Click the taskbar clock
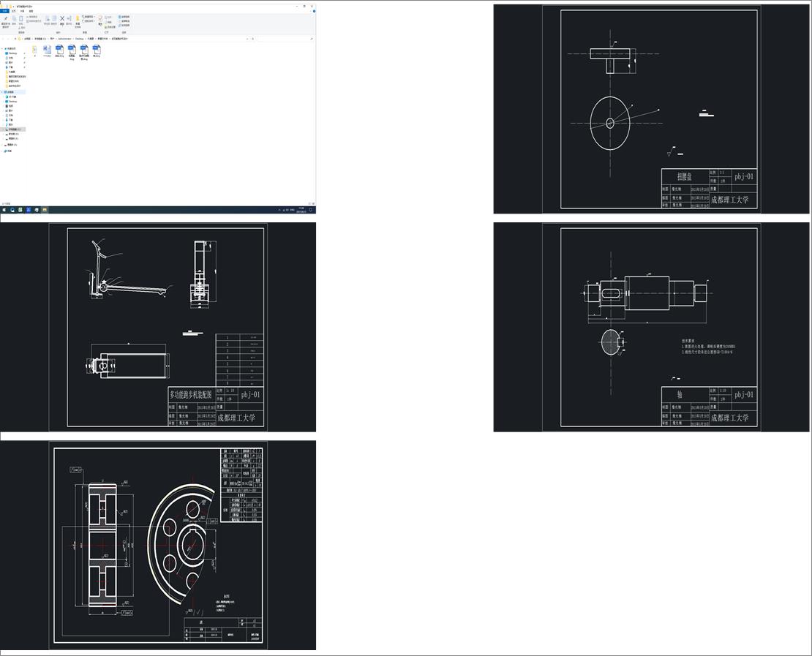 (301, 210)
